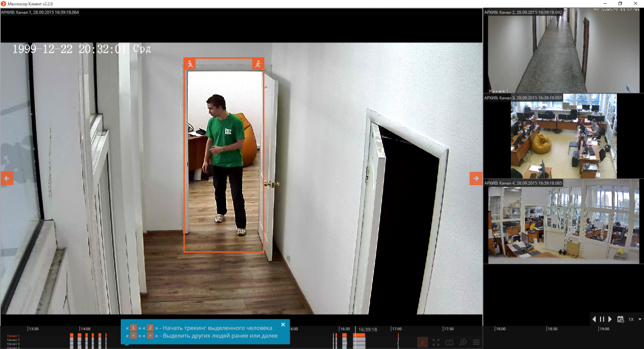Click the right orange arrow to show later people
Viewport: 644px width, 349px height.
(x=476, y=179)
